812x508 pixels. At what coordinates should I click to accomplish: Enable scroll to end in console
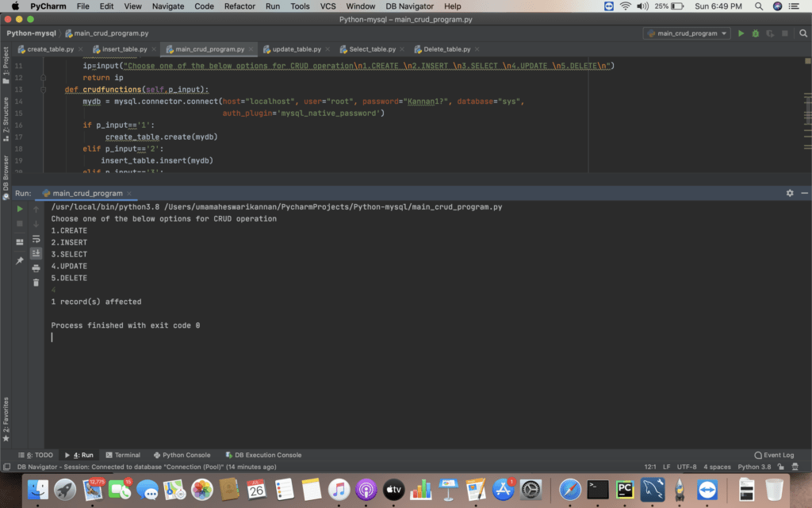[x=36, y=252]
